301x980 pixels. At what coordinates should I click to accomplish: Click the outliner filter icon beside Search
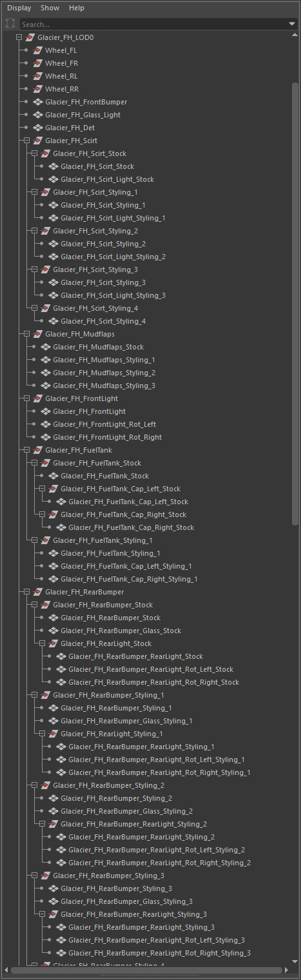10,24
